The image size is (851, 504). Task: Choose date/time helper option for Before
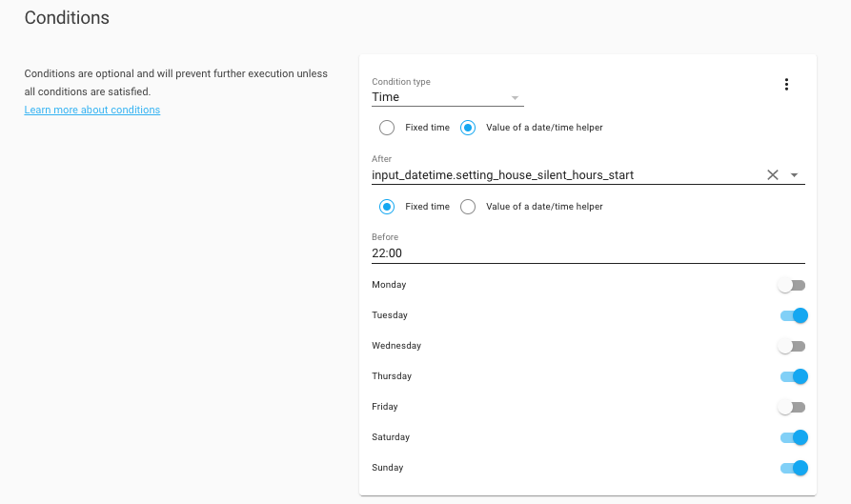(468, 207)
